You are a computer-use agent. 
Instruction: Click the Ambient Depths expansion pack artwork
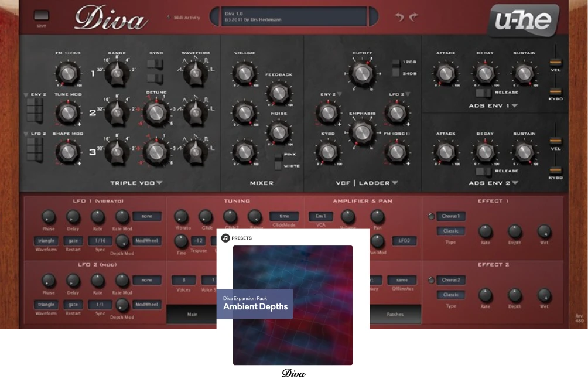click(293, 305)
